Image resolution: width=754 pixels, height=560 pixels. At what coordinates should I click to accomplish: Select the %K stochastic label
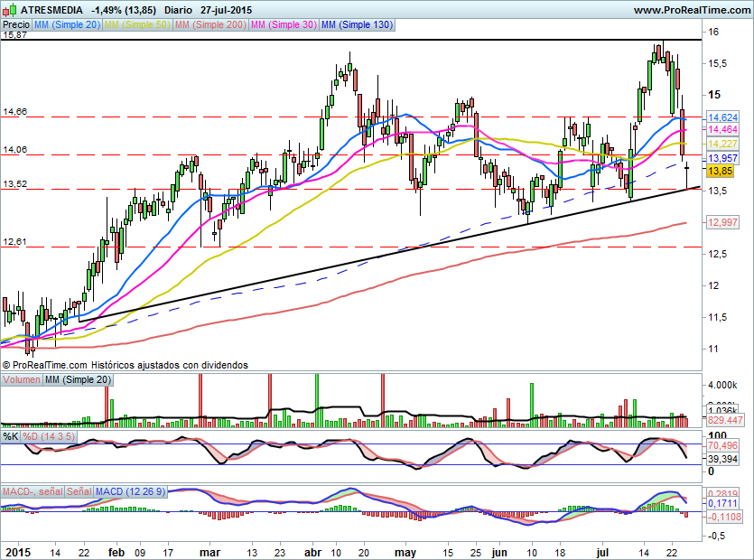click(11, 437)
